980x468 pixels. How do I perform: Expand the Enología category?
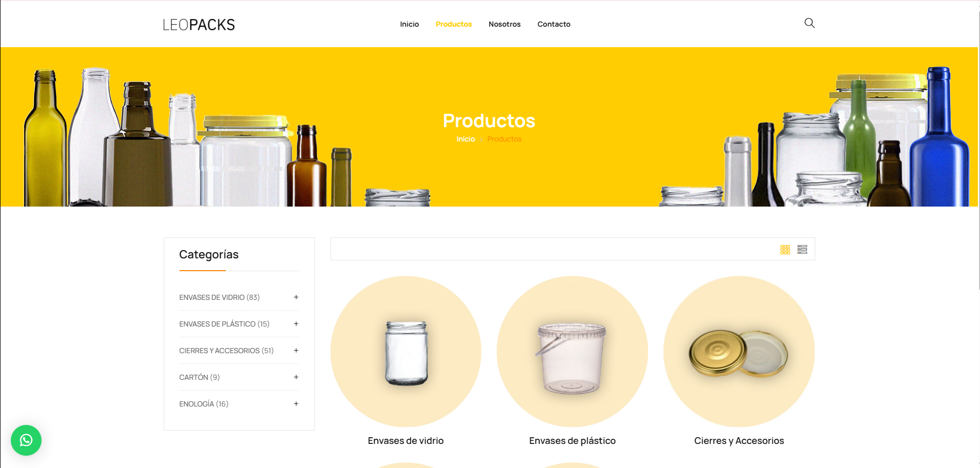click(296, 404)
